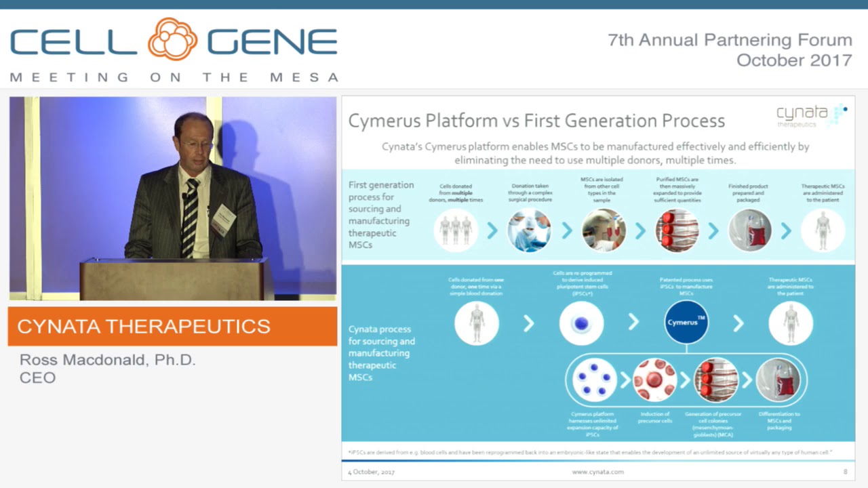This screenshot has width=868, height=488.
Task: Click 'MSCs are isolated from other cell types' caption
Action: pos(601,190)
